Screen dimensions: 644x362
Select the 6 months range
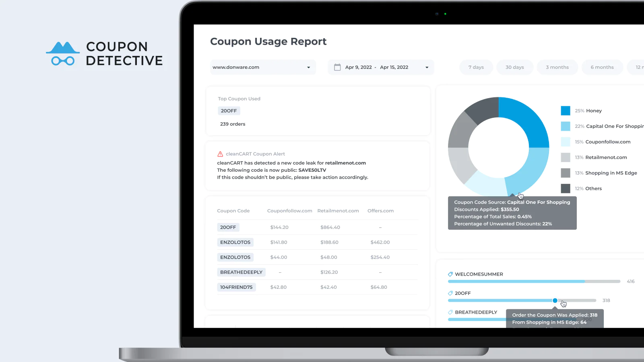click(602, 67)
